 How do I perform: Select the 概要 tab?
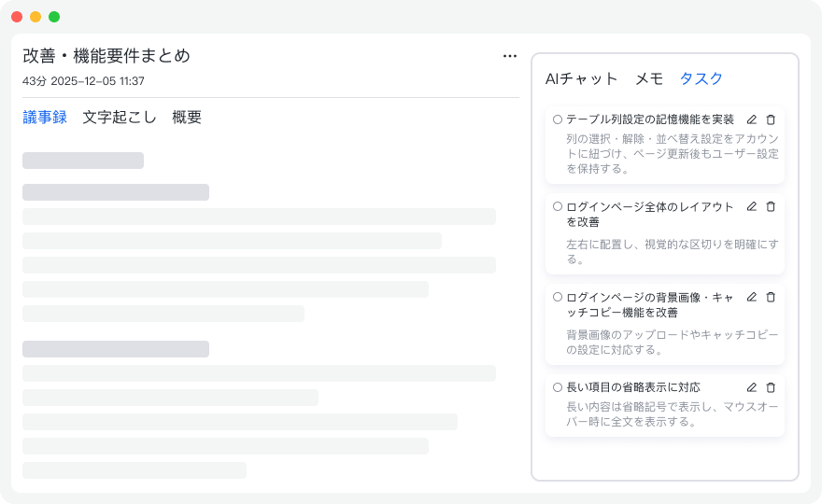click(187, 117)
